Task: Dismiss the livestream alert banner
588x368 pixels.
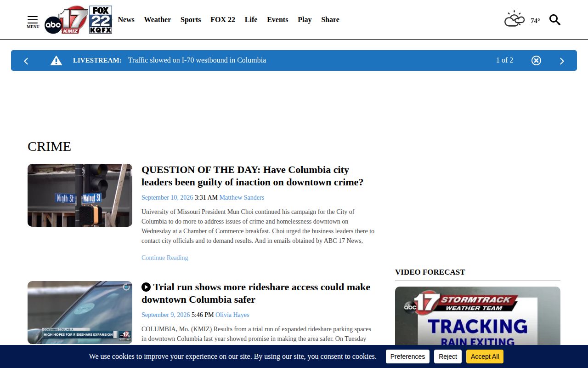Action: 536,60
